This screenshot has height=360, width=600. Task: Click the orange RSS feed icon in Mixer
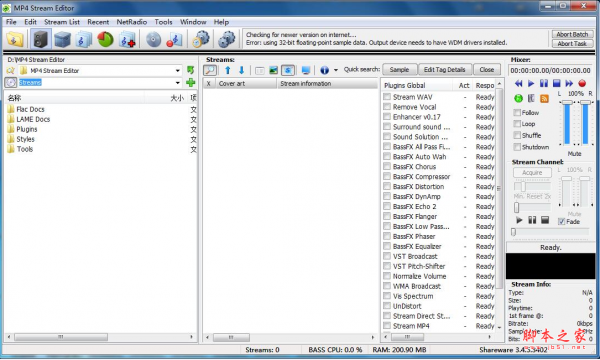click(x=544, y=99)
